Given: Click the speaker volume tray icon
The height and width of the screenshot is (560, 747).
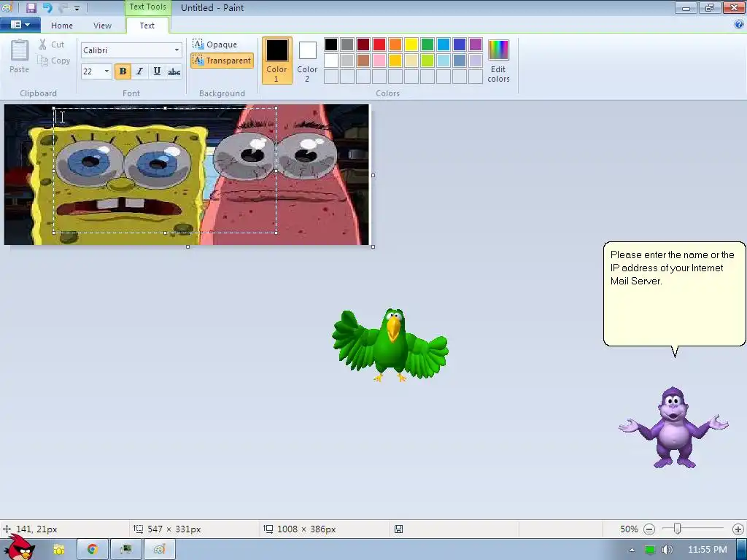Looking at the screenshot, I should coord(667,550).
